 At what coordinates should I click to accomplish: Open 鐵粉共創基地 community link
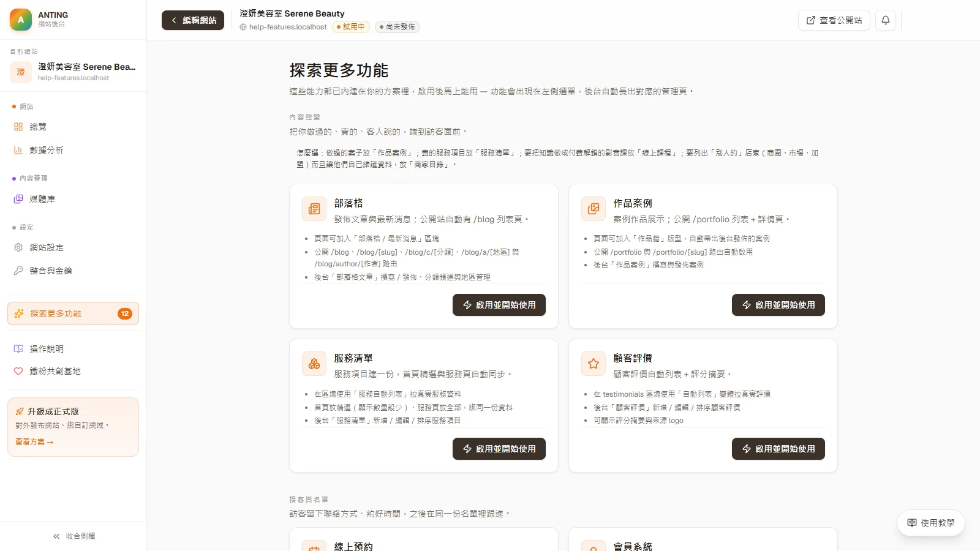(73, 371)
